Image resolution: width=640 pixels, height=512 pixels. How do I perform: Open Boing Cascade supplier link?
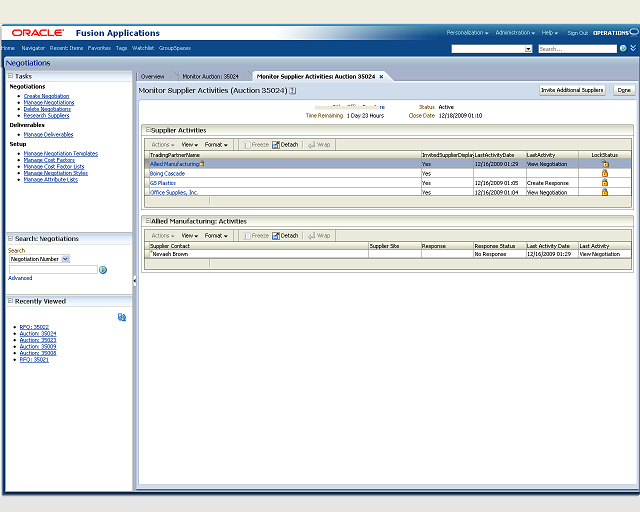click(167, 174)
